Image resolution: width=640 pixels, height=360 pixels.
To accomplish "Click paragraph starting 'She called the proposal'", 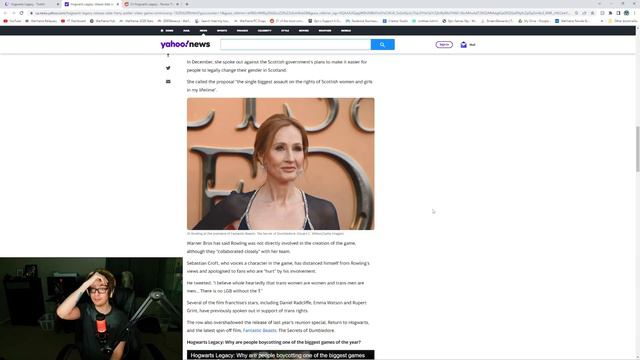I will (x=280, y=86).
